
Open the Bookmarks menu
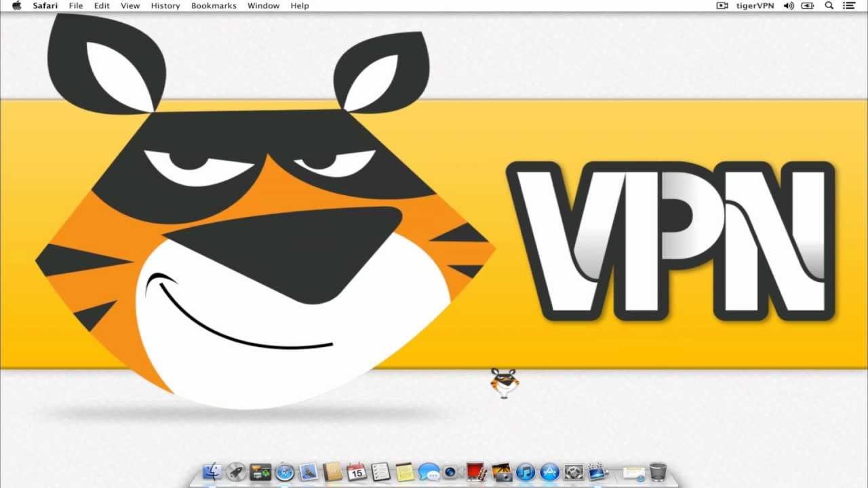(x=214, y=5)
